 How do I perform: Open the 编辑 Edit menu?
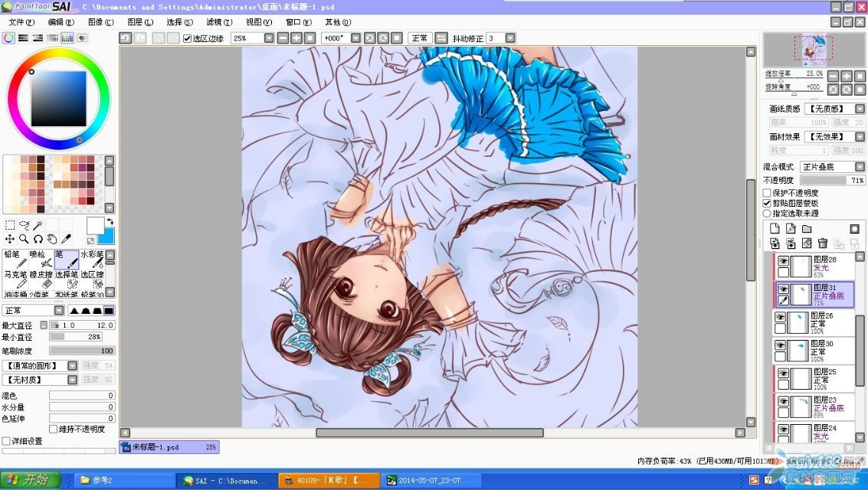(x=61, y=22)
